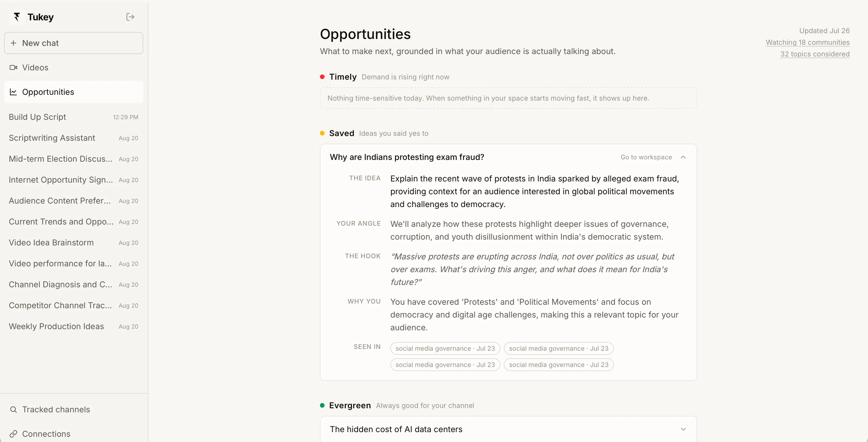Click the Opportunities chart icon
The image size is (868, 442).
point(13,92)
